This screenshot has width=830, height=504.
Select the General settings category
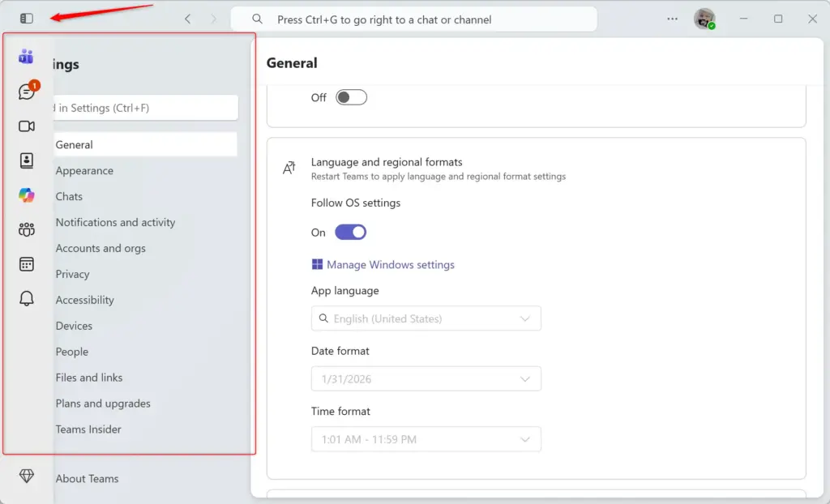[x=146, y=144]
